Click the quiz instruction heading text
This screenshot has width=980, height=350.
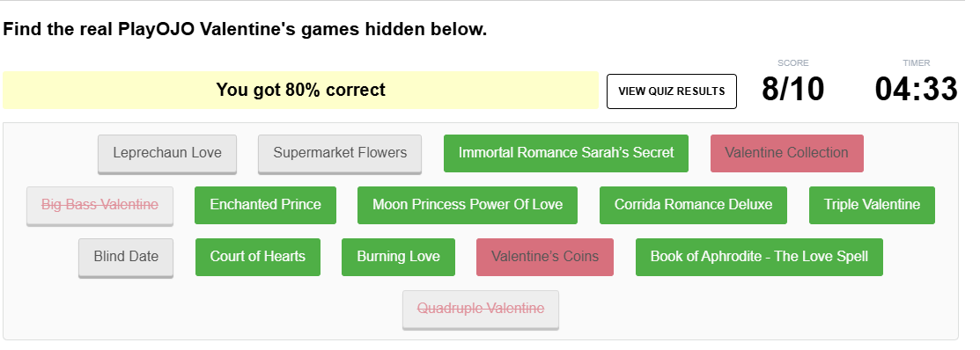point(245,29)
